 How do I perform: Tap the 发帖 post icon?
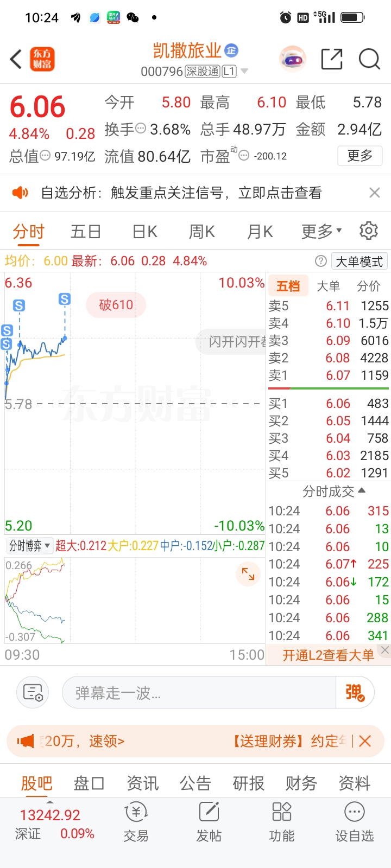point(209,822)
